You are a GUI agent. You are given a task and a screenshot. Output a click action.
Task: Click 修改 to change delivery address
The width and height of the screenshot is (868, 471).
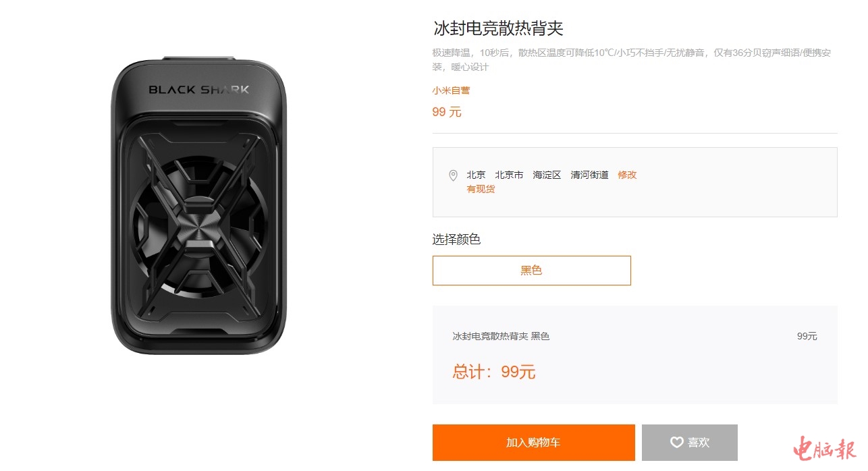tap(627, 175)
